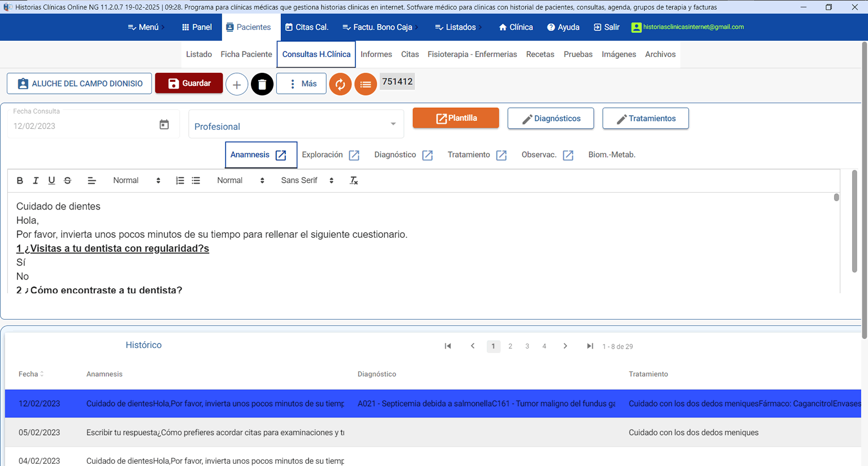Go to page 3 of the Histórico
This screenshot has width=868, height=466.
point(527,346)
